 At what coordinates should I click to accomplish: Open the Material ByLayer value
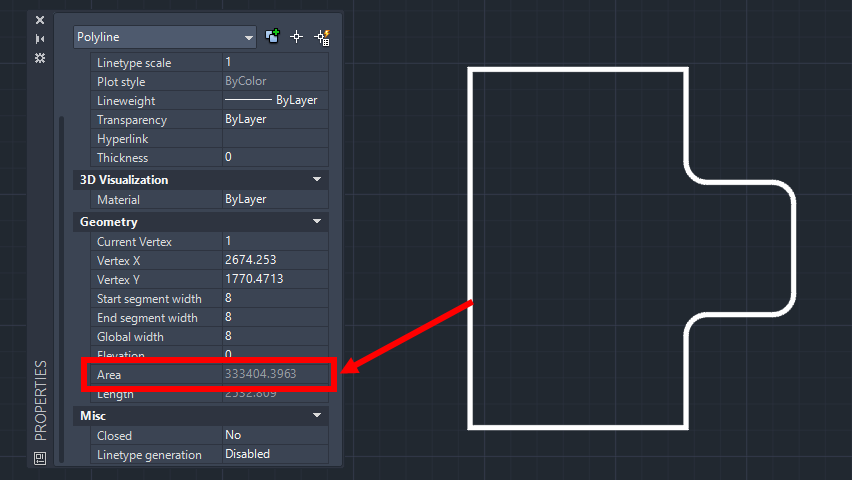275,199
